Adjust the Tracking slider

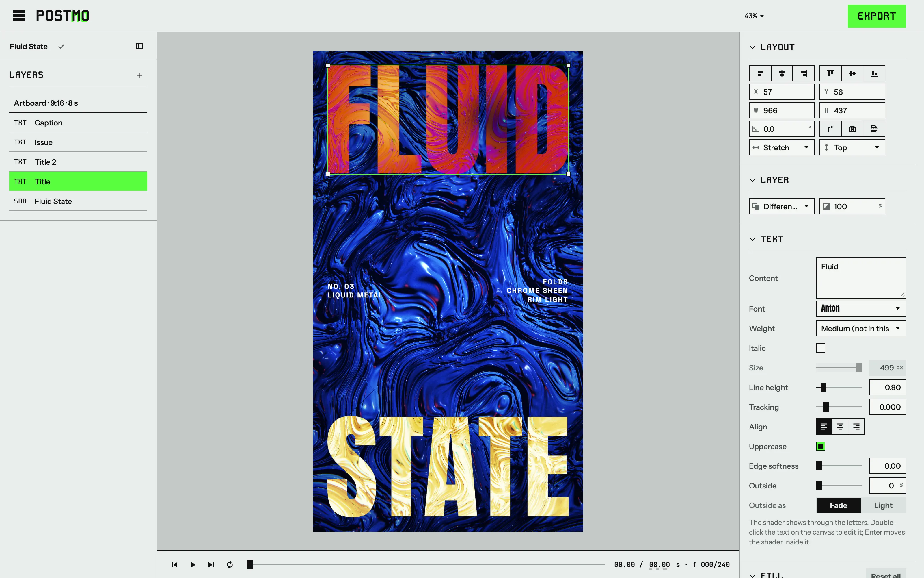tap(839, 407)
